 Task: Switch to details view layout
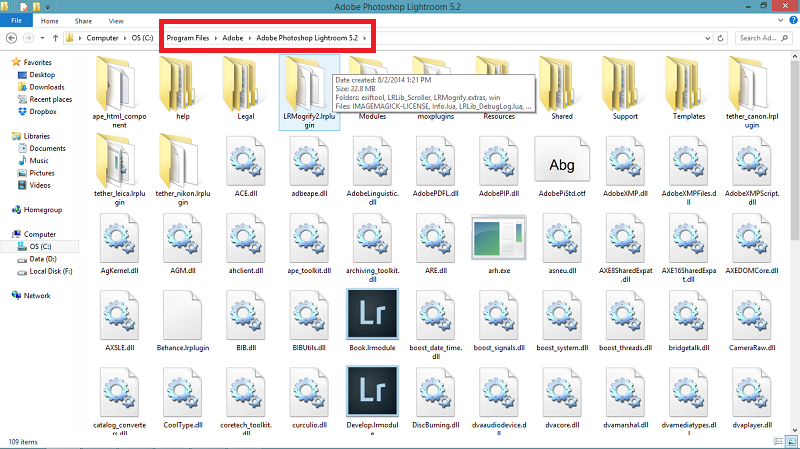click(778, 441)
